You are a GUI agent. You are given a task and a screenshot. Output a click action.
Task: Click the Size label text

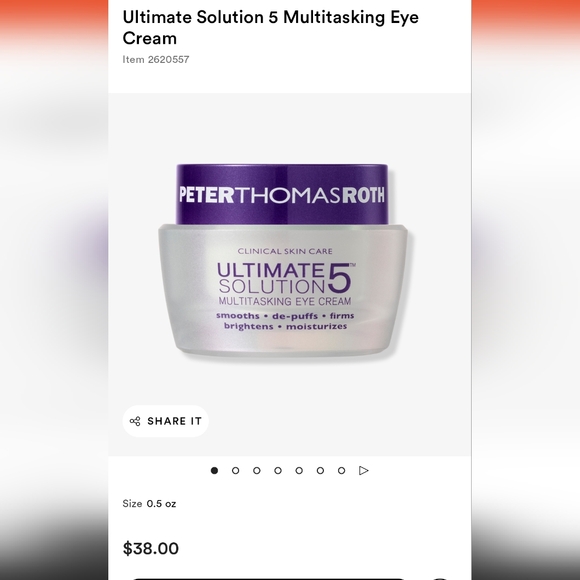132,504
